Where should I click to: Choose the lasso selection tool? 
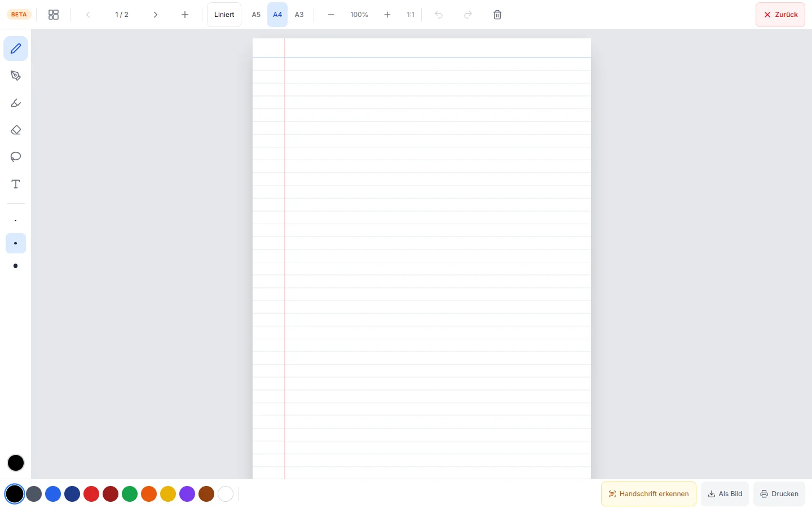coord(16,157)
